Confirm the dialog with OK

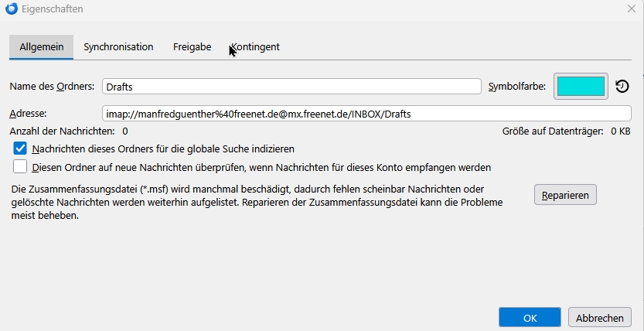tap(530, 317)
